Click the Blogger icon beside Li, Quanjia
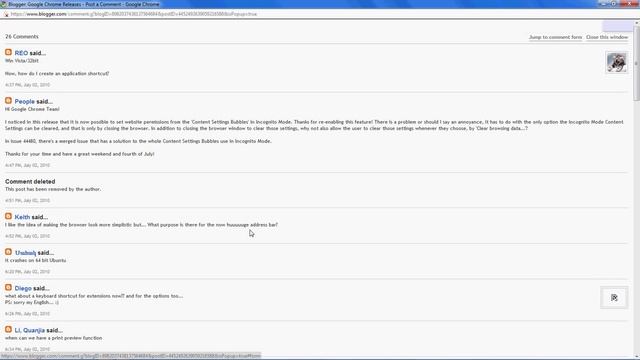 pos(8,329)
